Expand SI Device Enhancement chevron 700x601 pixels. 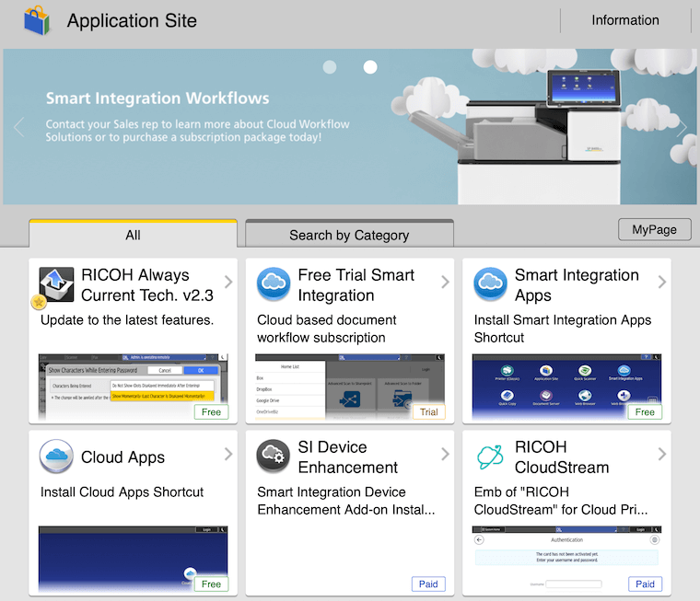pyautogui.click(x=445, y=454)
